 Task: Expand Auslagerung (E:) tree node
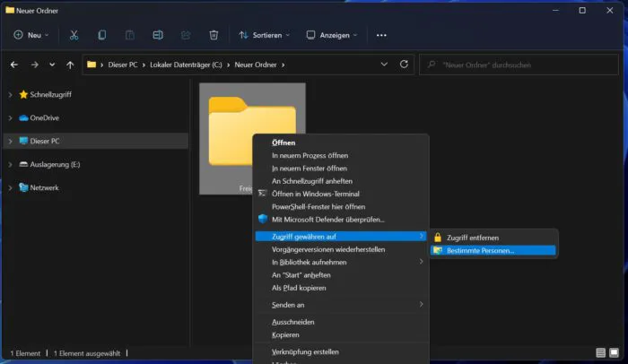pos(10,164)
